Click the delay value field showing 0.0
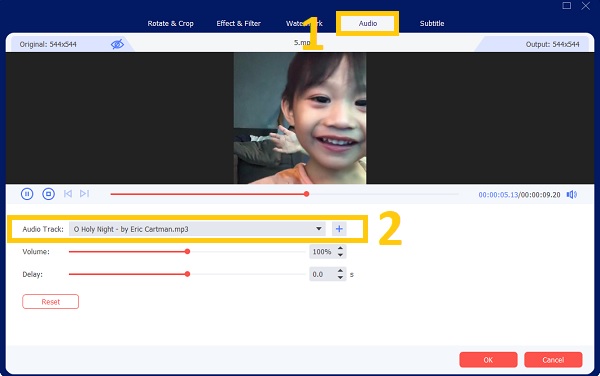 click(x=322, y=274)
